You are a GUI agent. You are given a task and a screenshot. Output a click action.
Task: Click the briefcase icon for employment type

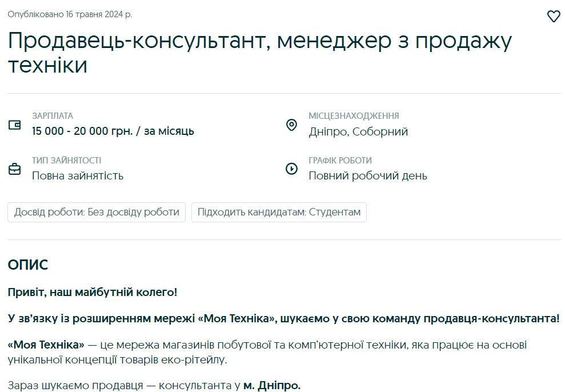coord(14,169)
